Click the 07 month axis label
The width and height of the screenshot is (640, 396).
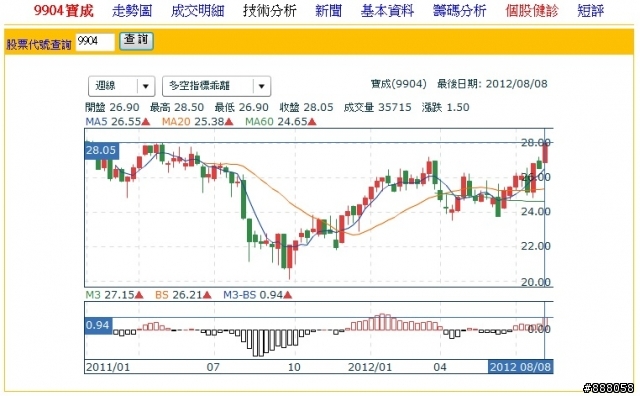(213, 367)
